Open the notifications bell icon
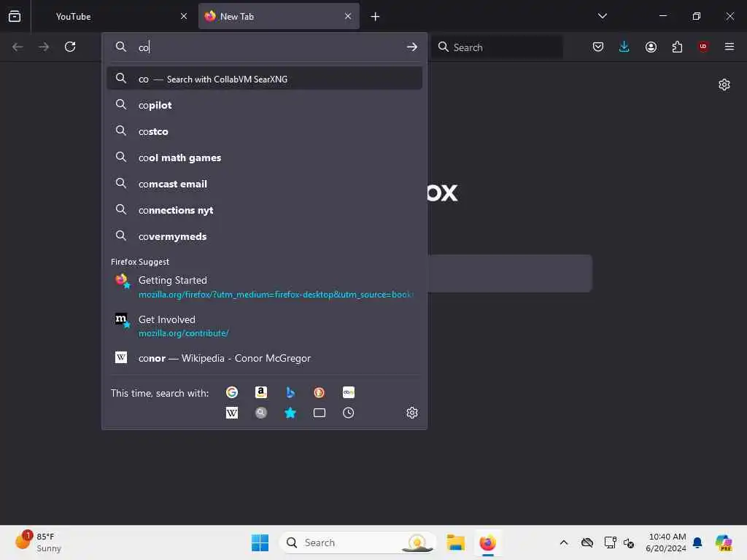The width and height of the screenshot is (747, 560). click(x=697, y=542)
